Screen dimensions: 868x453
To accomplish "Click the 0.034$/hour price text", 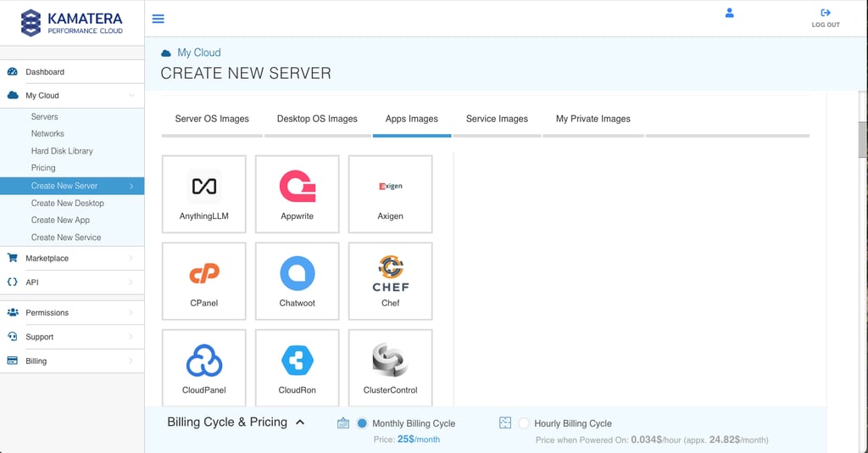I will [x=656, y=439].
